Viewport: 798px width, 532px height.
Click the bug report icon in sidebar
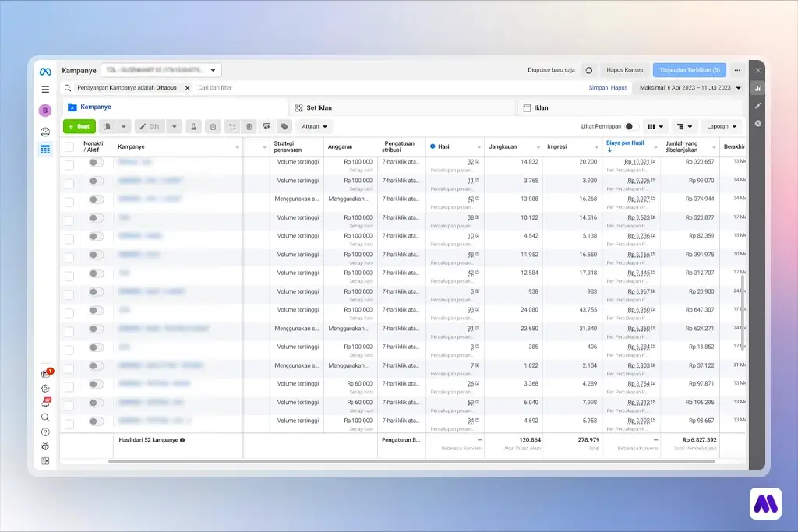coord(45,446)
